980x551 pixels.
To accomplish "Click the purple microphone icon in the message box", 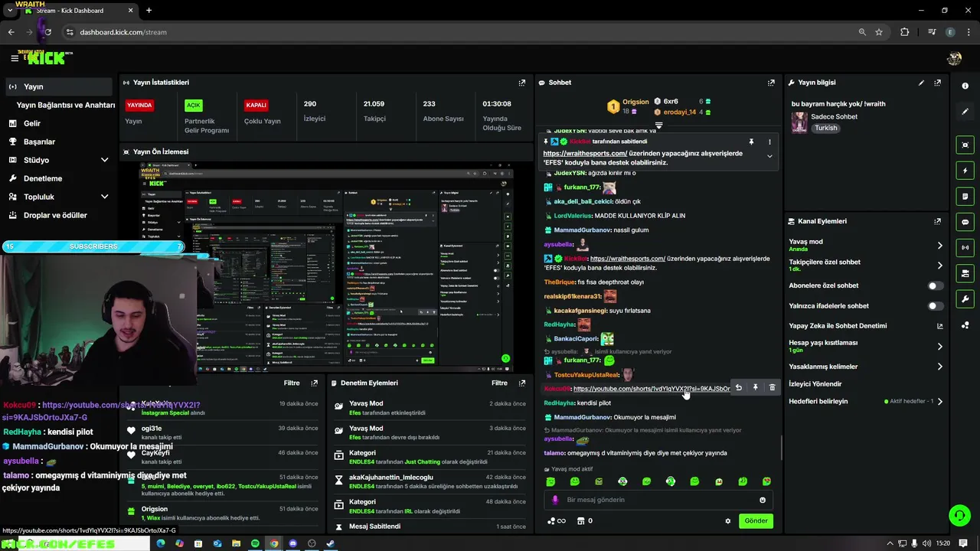I will 555,500.
